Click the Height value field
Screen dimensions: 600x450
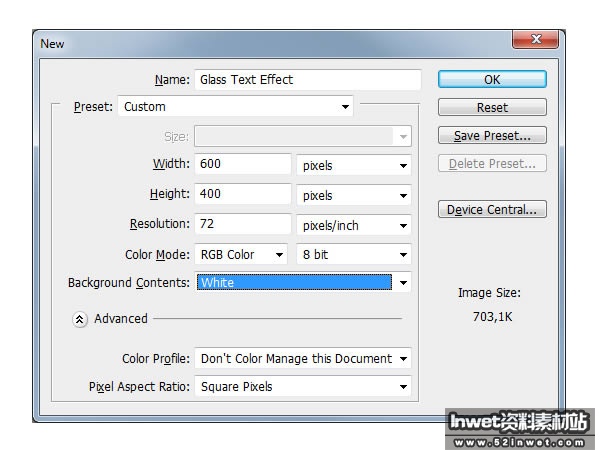[243, 195]
